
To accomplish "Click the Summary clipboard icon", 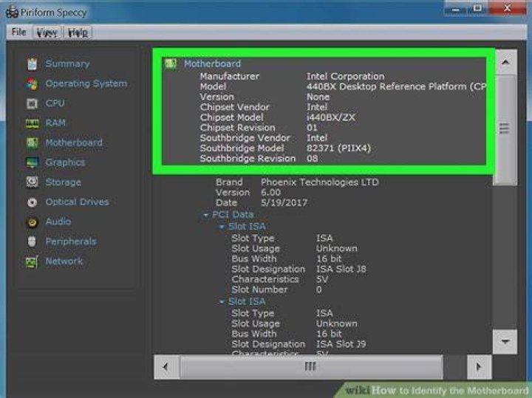I will [33, 64].
